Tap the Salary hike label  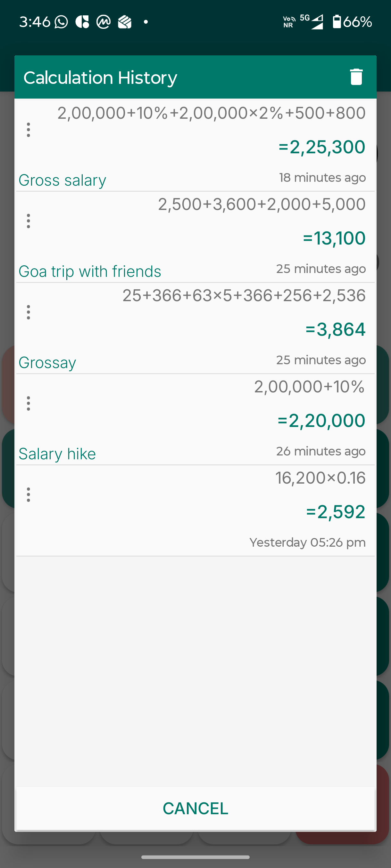[x=57, y=454]
